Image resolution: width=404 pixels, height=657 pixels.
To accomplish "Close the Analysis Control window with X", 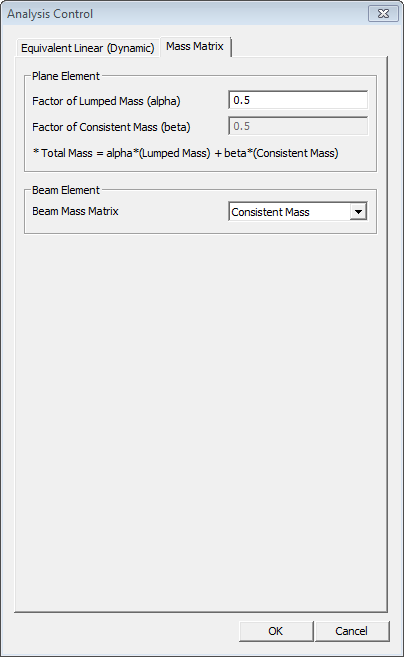I will (x=383, y=14).
